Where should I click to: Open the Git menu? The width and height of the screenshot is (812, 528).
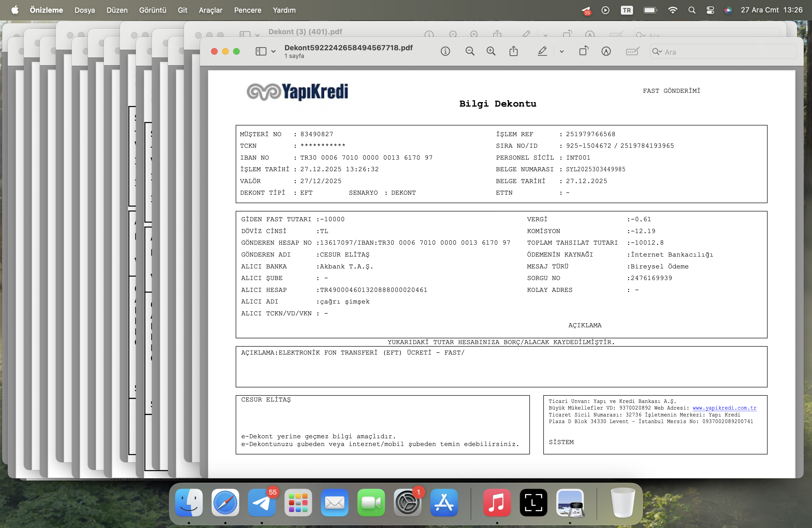click(183, 10)
